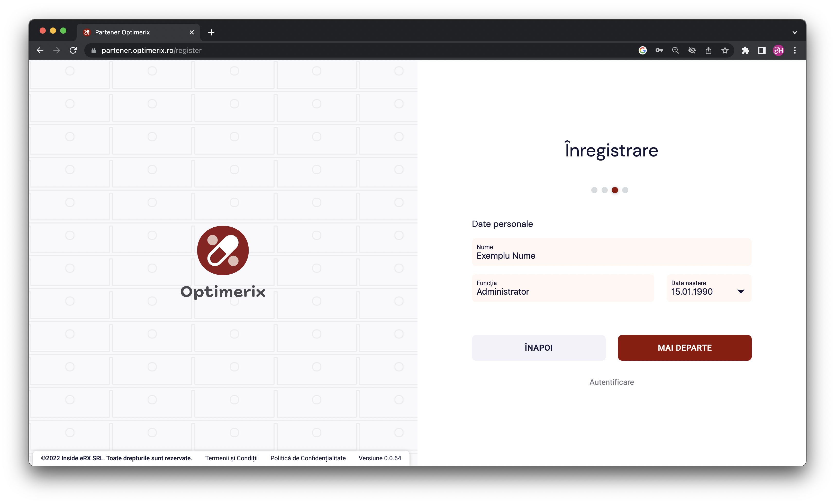The image size is (835, 504).
Task: Bookmark this page with the star
Action: click(x=725, y=50)
